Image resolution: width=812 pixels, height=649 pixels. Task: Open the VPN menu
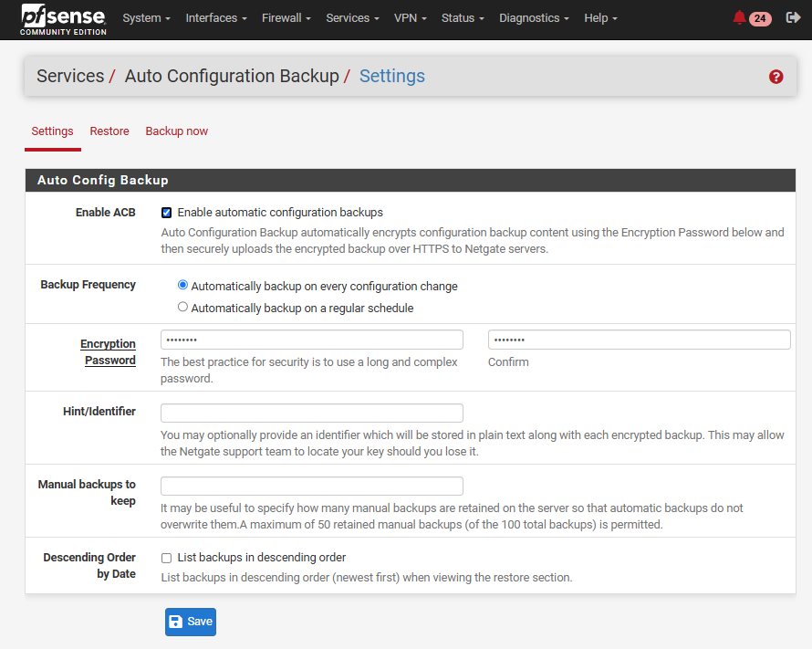pos(411,18)
